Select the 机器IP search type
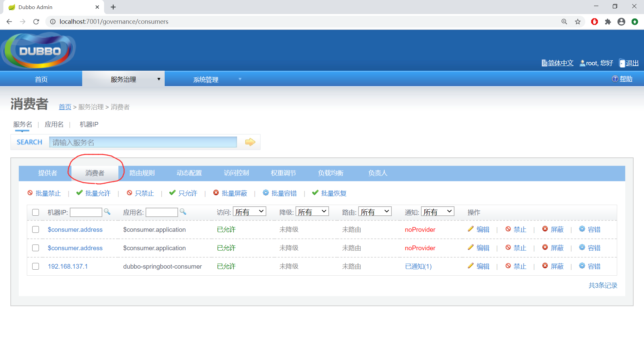The width and height of the screenshot is (644, 345). [89, 124]
